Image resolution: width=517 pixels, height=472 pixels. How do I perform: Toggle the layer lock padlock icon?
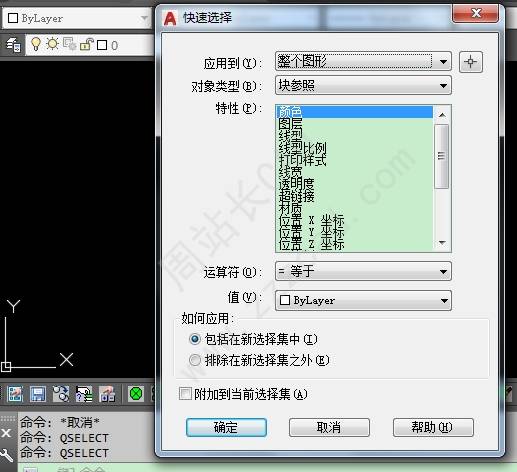point(87,45)
